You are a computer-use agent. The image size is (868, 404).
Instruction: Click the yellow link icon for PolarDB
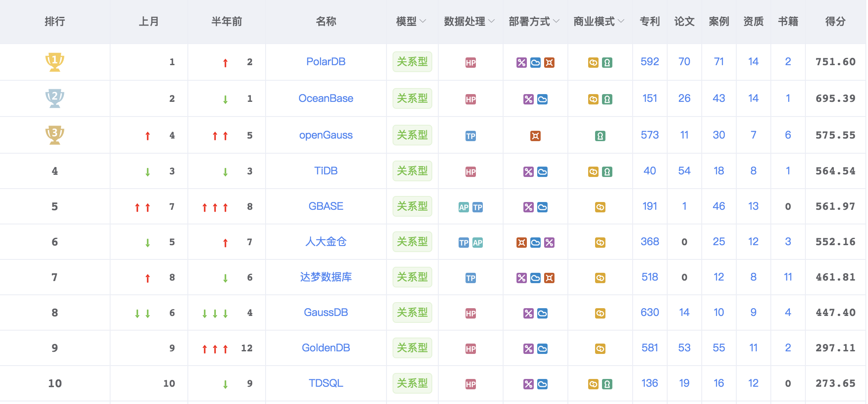[x=593, y=63]
